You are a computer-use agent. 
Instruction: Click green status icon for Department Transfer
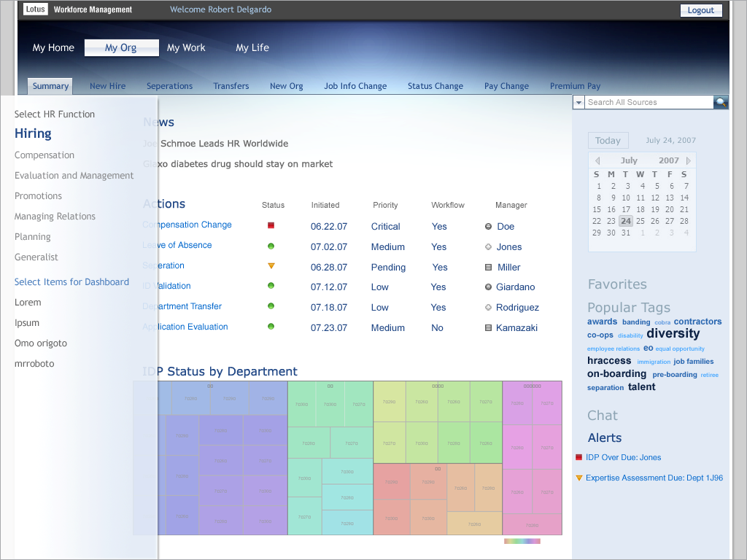[271, 306]
